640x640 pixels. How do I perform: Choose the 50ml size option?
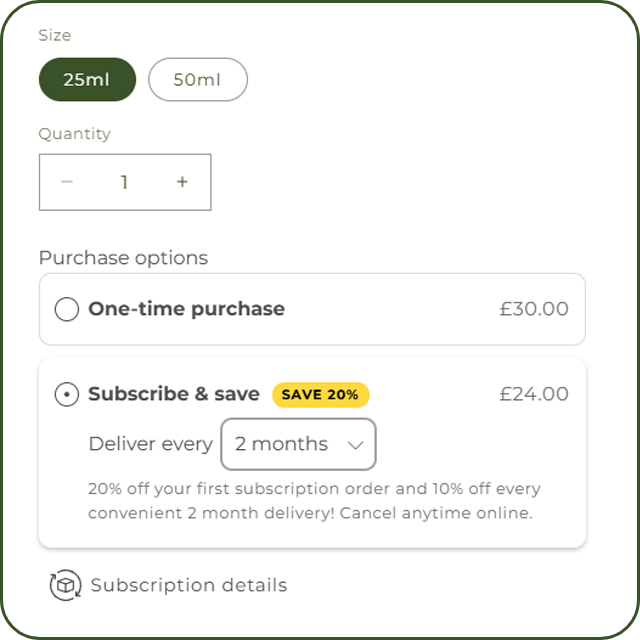tap(197, 80)
